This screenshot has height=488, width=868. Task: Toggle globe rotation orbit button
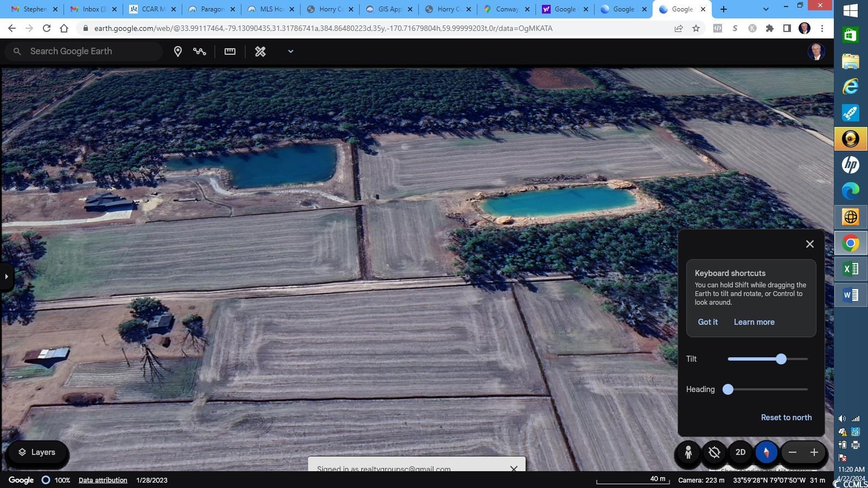(x=714, y=452)
